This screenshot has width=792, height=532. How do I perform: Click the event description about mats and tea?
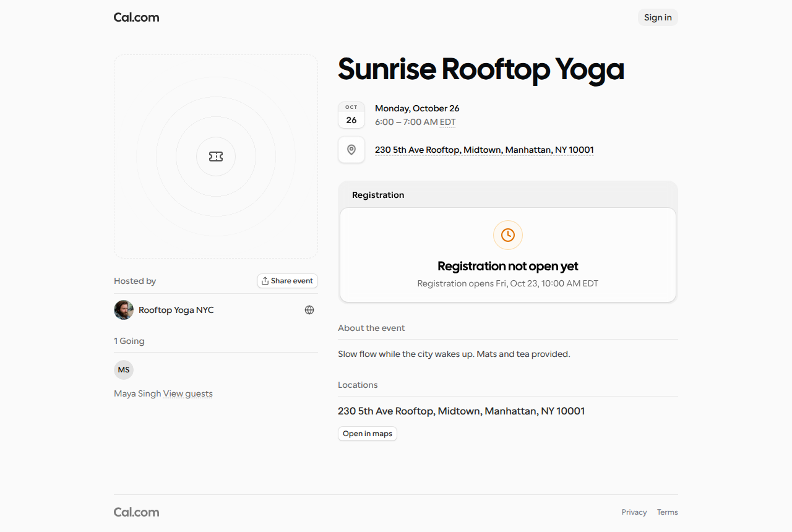point(454,354)
